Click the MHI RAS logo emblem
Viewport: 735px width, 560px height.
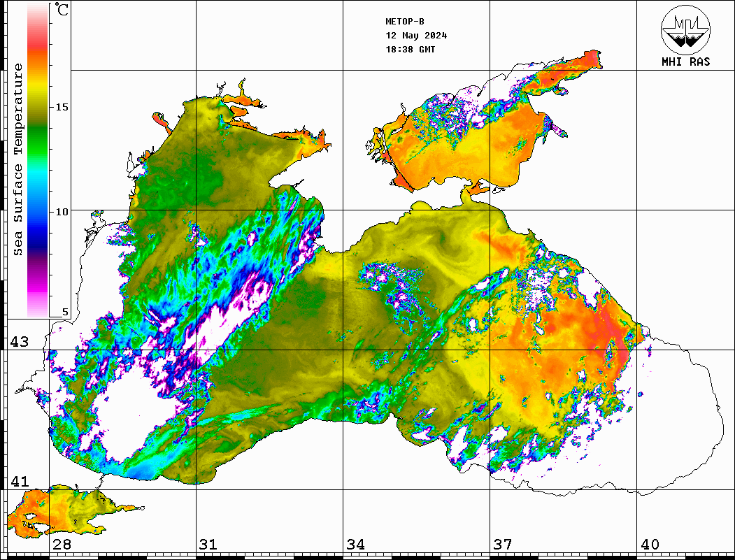[685, 29]
